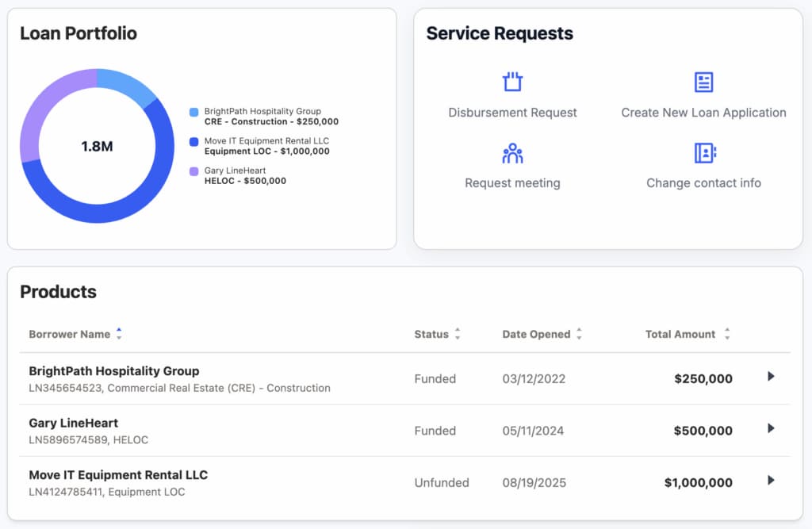Click the Borrower Name column header
Image resolution: width=812 pixels, height=529 pixels.
tap(70, 334)
